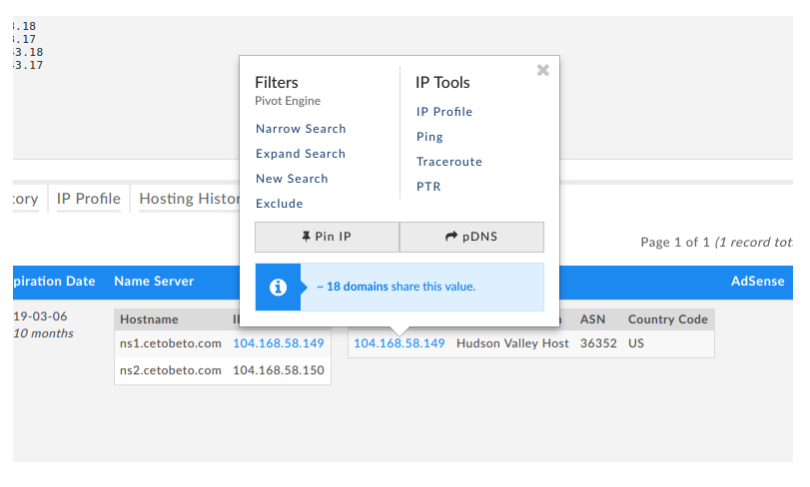Image resolution: width=810 pixels, height=487 pixels.
Task: Start a New Search from Filters
Action: pyautogui.click(x=292, y=179)
